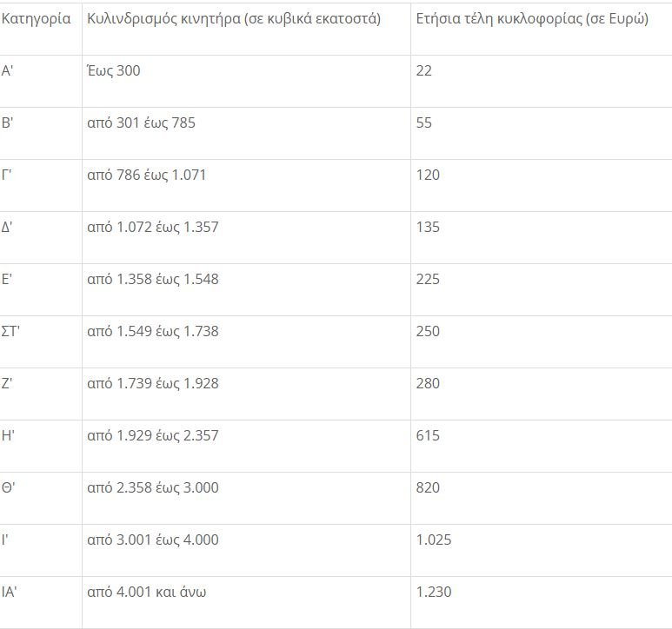The width and height of the screenshot is (672, 629).
Task: Select the 'από 1.358 έως 1.548' cell
Action: click(153, 279)
